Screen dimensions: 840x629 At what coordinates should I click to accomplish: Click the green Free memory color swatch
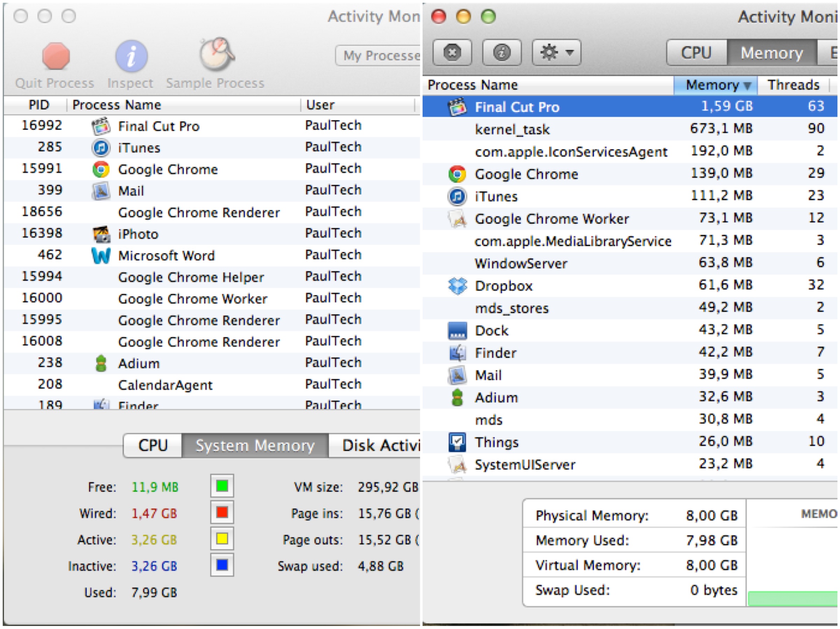(222, 486)
